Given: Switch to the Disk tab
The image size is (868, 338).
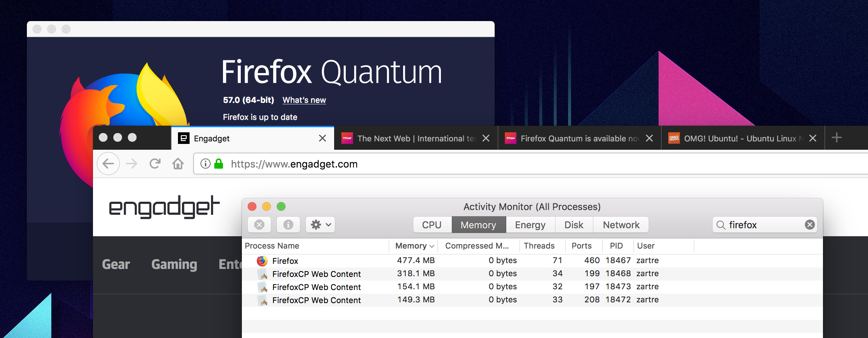Looking at the screenshot, I should [574, 225].
